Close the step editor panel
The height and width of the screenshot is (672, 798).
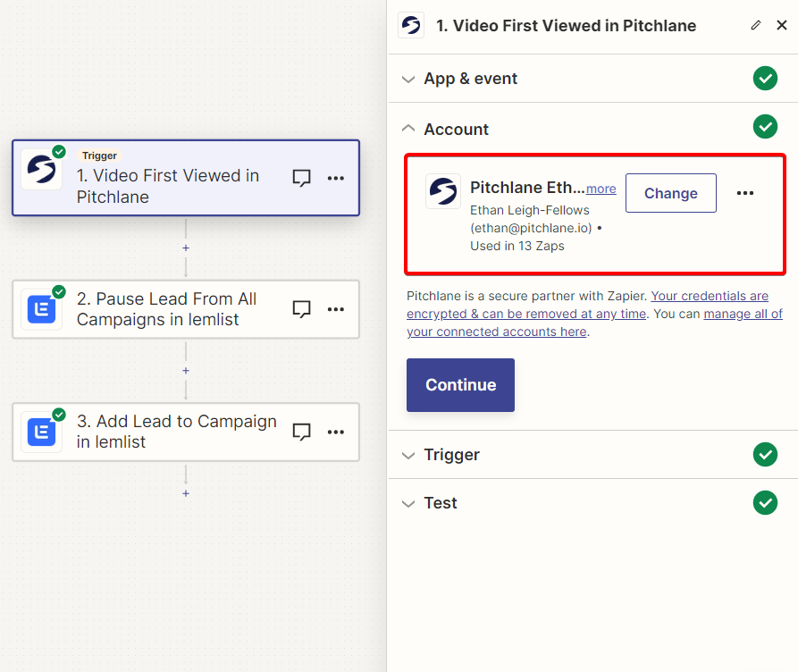point(782,25)
